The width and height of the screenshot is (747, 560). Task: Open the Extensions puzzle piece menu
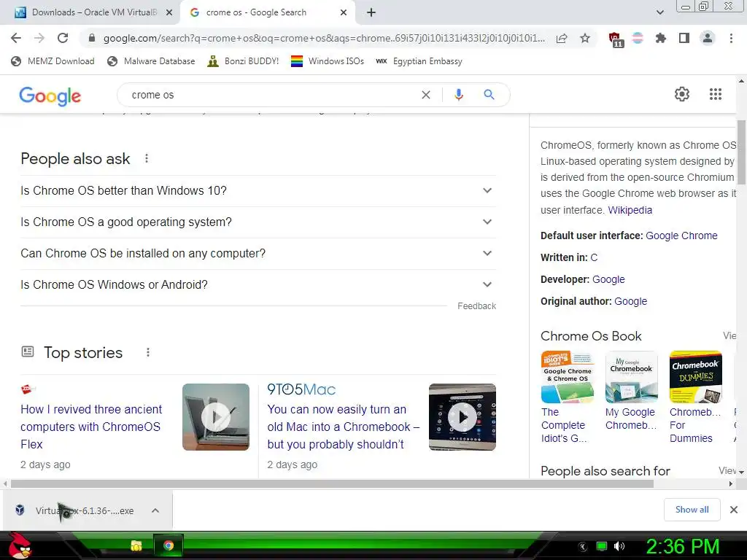coord(661,38)
